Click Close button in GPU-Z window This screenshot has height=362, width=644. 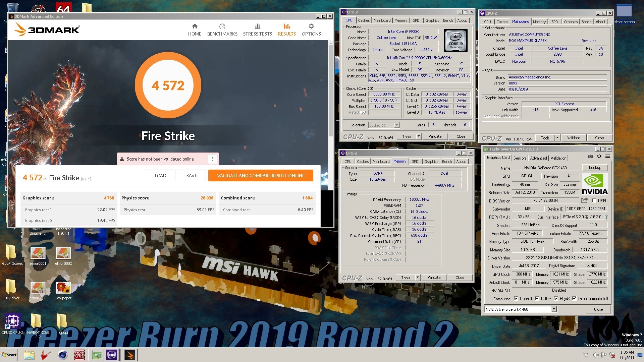pos(598,309)
